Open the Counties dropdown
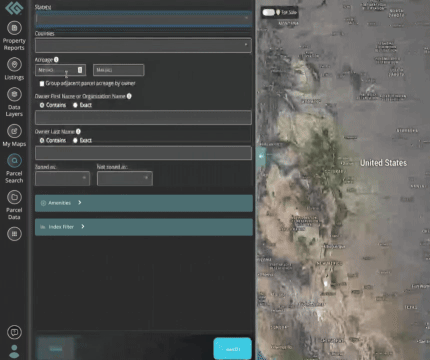Image resolution: width=430 pixels, height=360 pixels. [x=143, y=45]
